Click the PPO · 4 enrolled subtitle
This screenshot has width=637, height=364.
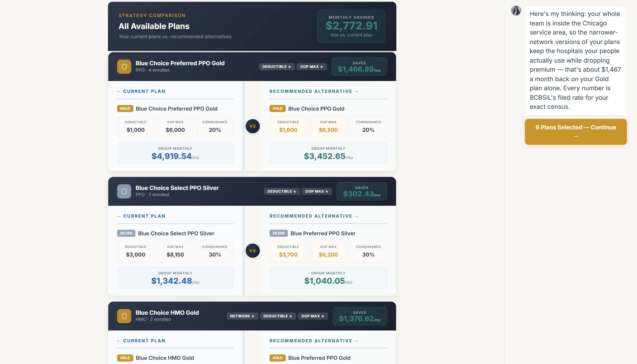(152, 70)
